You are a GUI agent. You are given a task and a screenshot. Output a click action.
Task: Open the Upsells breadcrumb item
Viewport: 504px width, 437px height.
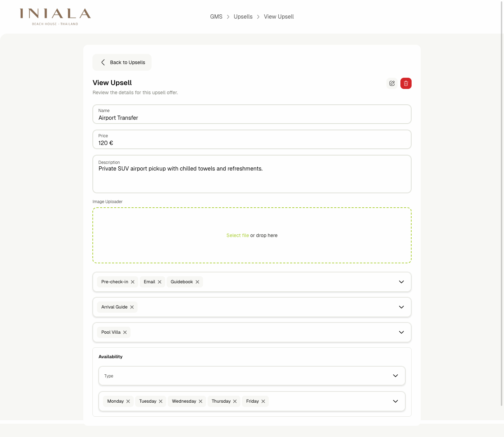coord(243,16)
